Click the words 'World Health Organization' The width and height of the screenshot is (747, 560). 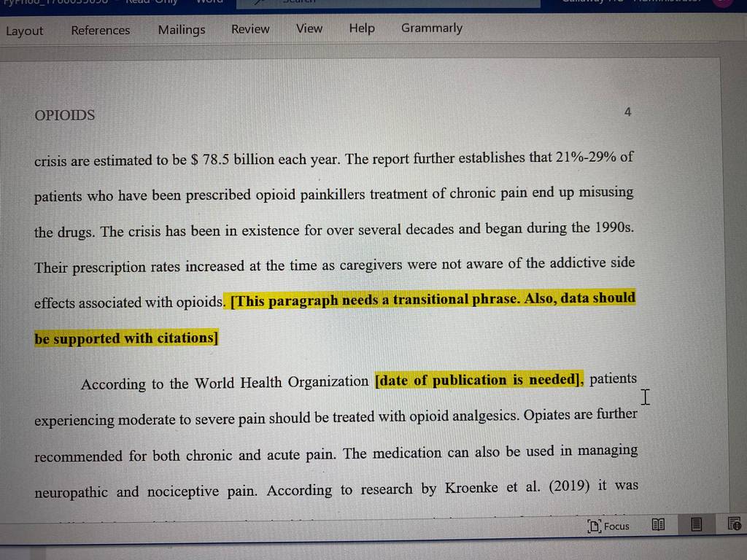(282, 382)
